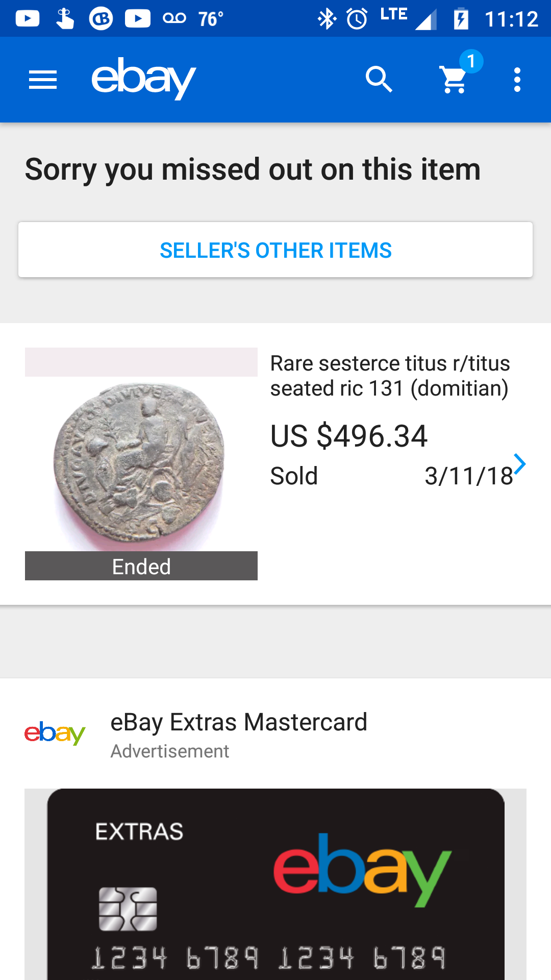Open the three-dot overflow menu
This screenshot has height=980, width=551.
point(517,80)
